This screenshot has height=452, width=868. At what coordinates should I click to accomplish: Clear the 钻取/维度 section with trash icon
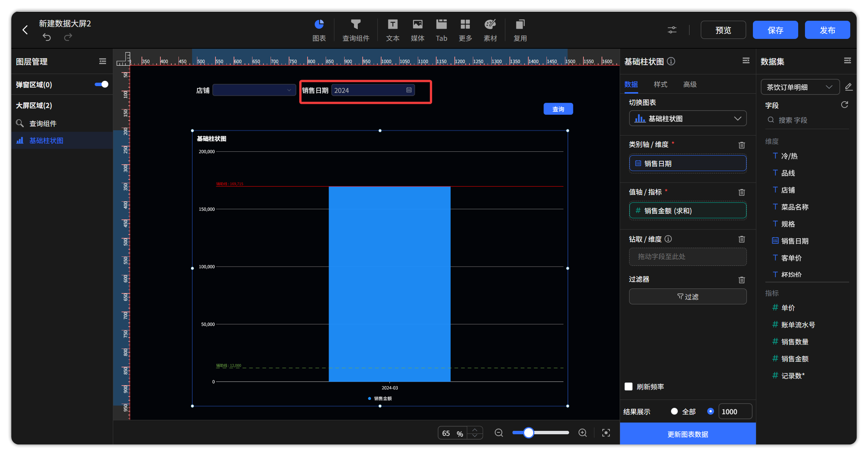click(741, 239)
